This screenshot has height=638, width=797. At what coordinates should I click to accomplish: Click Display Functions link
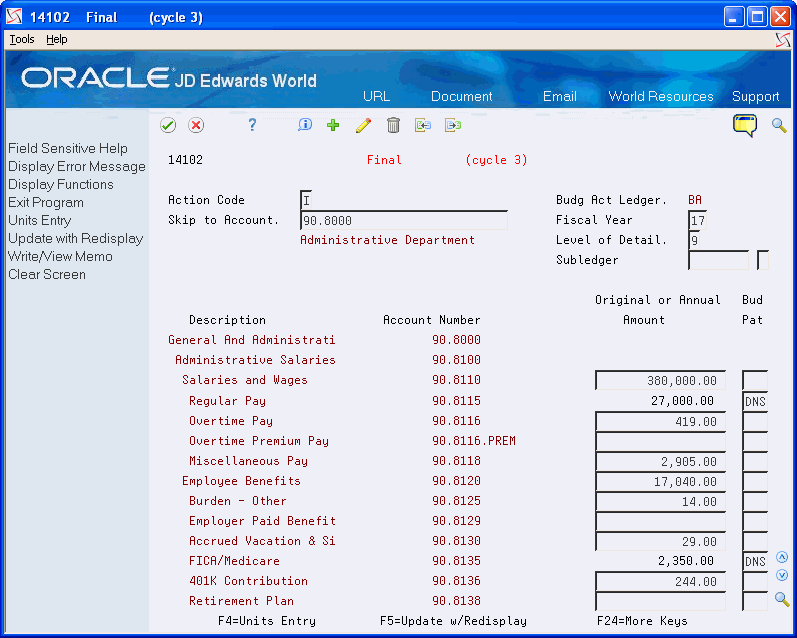60,185
